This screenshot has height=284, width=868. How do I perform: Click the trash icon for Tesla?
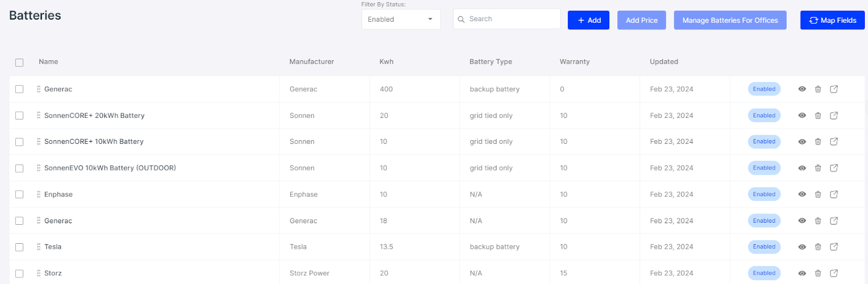pyautogui.click(x=818, y=247)
